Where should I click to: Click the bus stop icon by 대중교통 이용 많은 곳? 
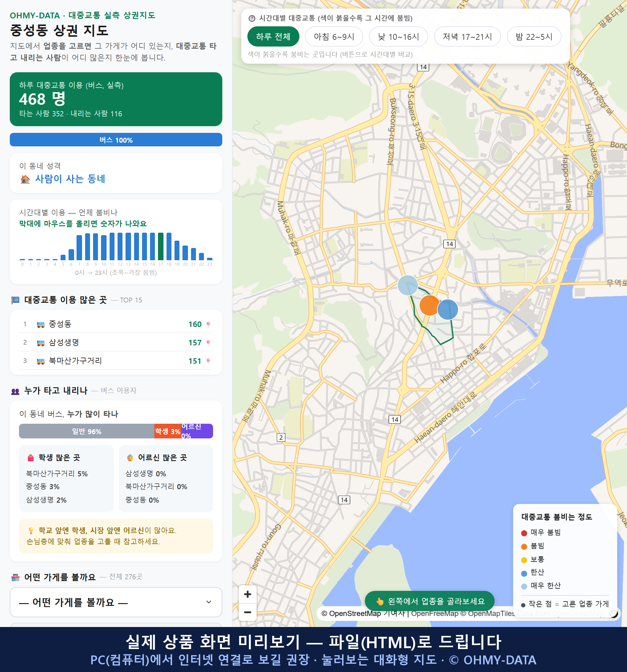15,300
